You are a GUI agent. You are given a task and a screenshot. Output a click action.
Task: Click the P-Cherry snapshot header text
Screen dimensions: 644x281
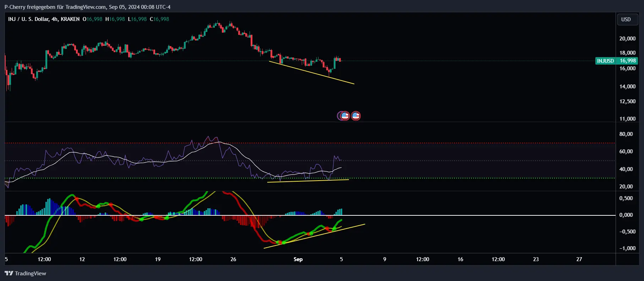pyautogui.click(x=87, y=7)
